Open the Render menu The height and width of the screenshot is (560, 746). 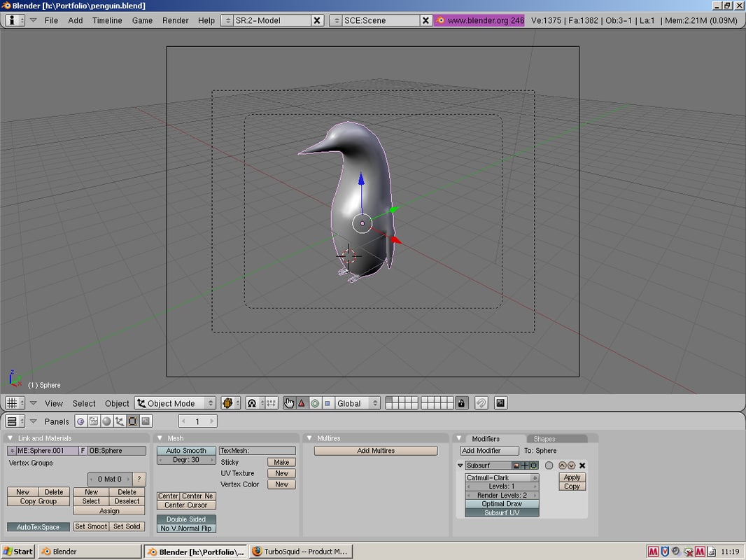tap(175, 21)
